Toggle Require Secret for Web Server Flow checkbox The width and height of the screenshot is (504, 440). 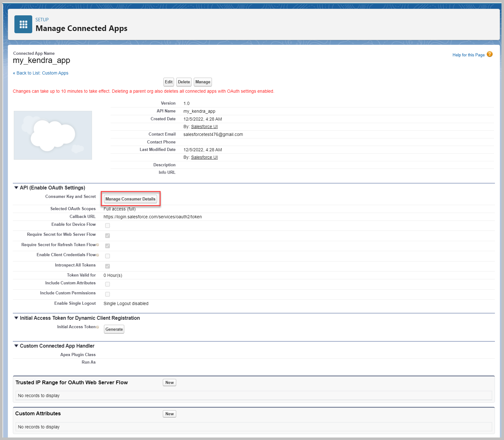pos(107,236)
